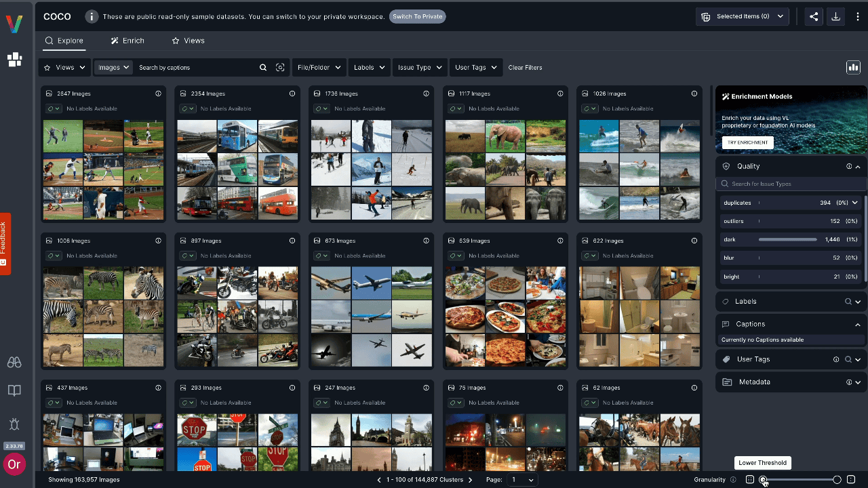Click the granularity slider lower threshold handle

[764, 480]
